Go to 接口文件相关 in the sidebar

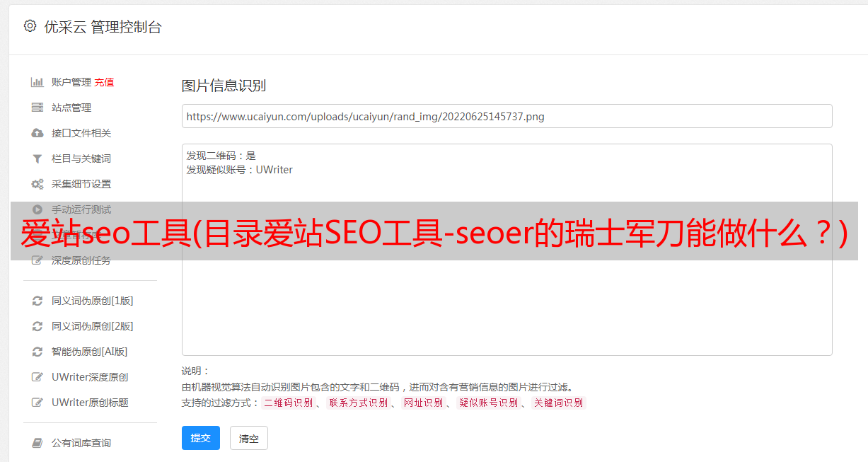[81, 133]
